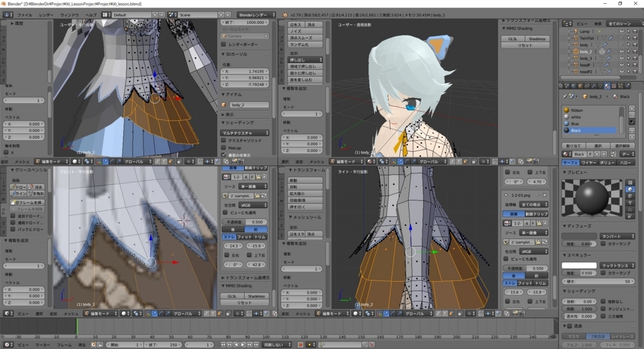
Task: Choose cube preview shape icon
Action: point(630,196)
